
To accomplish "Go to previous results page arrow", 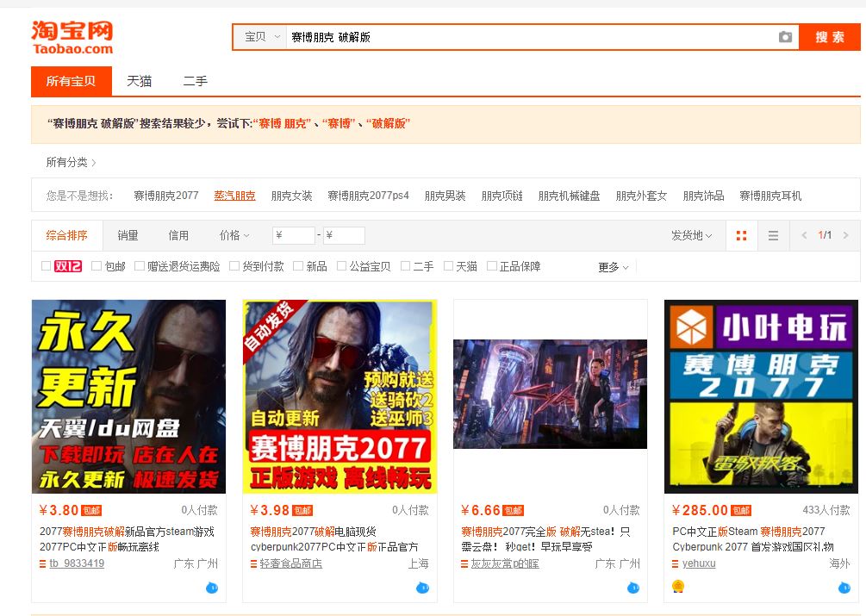I will [x=804, y=235].
